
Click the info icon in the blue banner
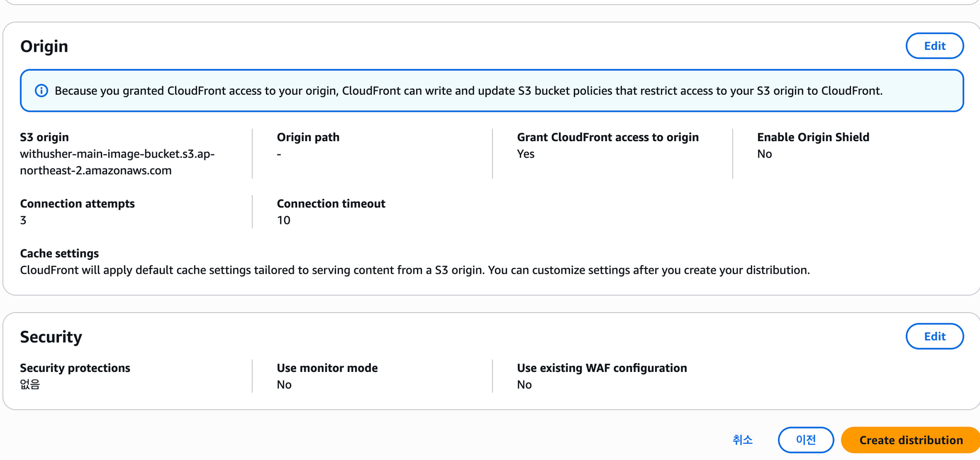(x=42, y=90)
